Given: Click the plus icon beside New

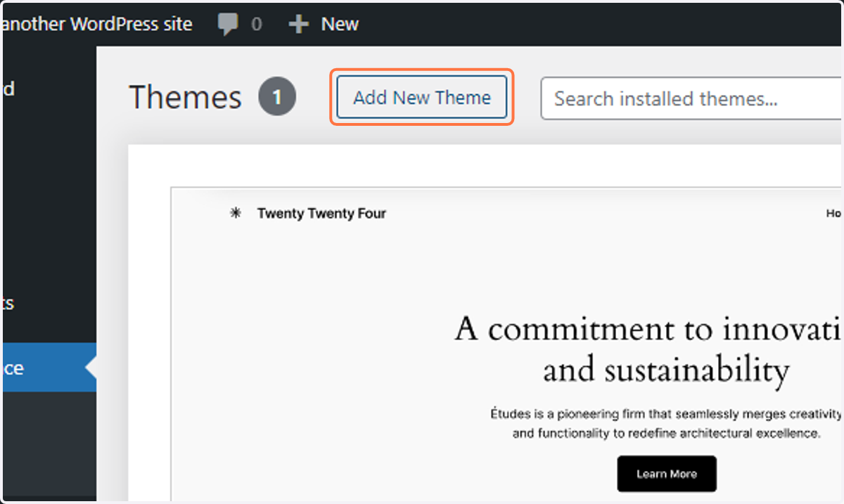Looking at the screenshot, I should click(x=299, y=25).
